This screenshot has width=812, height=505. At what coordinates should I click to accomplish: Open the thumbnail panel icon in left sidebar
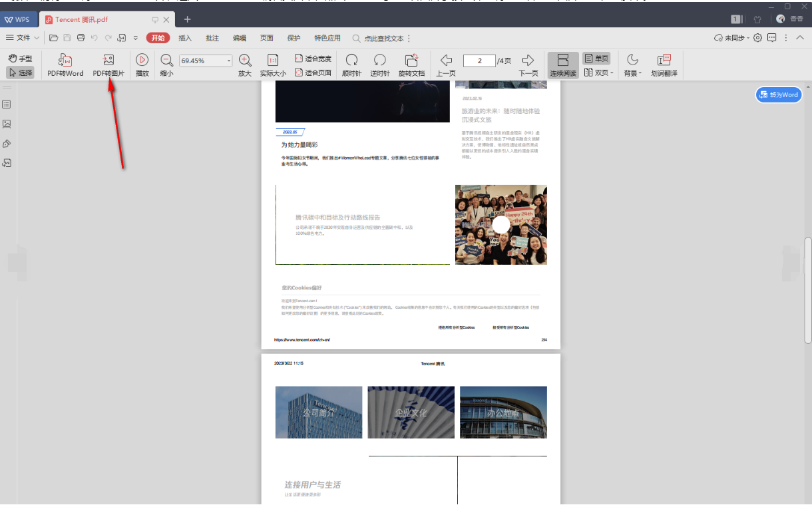click(x=7, y=124)
